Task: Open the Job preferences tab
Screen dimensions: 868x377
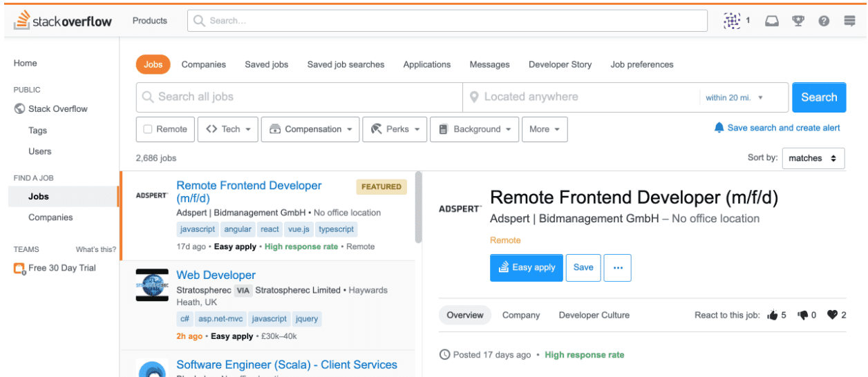Action: pos(642,64)
